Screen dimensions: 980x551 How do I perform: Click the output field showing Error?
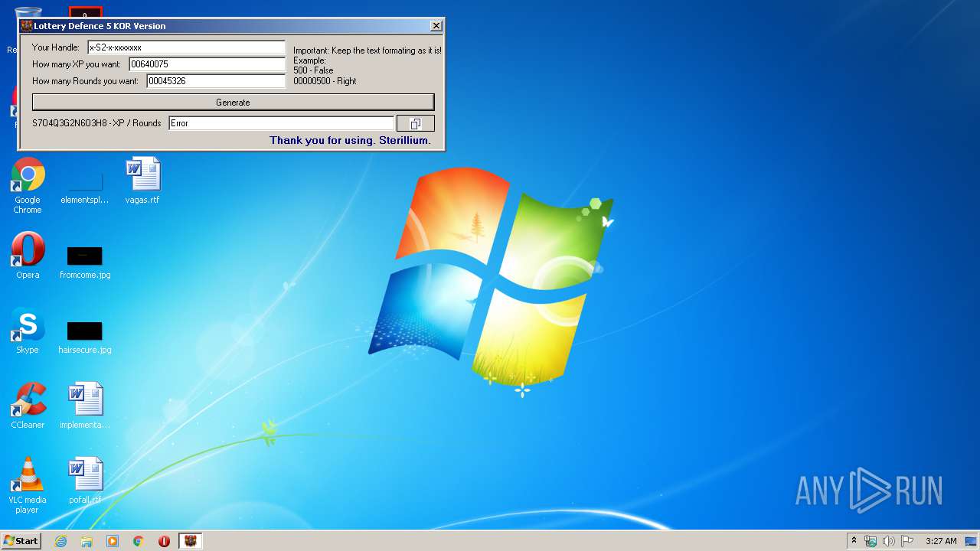(281, 123)
